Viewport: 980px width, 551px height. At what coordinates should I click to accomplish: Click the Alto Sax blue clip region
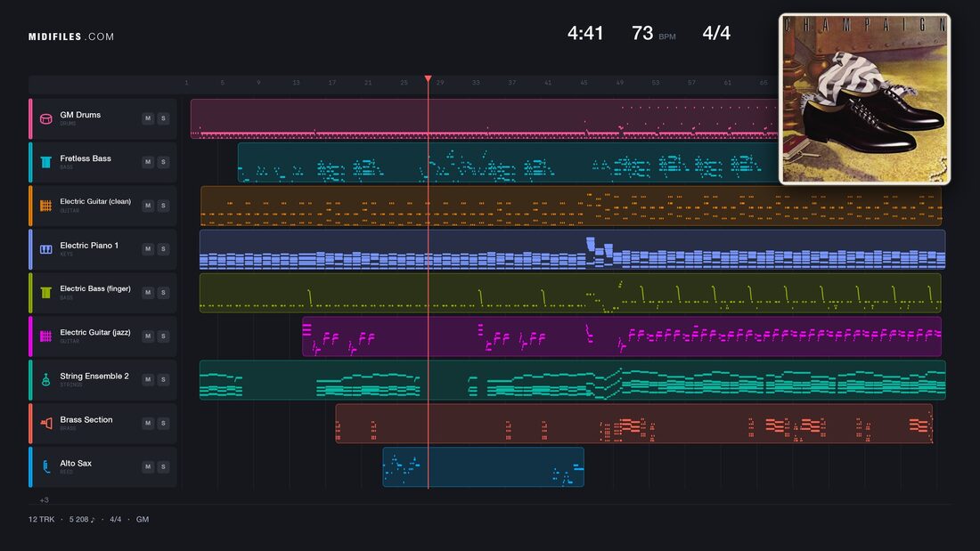[x=483, y=466]
